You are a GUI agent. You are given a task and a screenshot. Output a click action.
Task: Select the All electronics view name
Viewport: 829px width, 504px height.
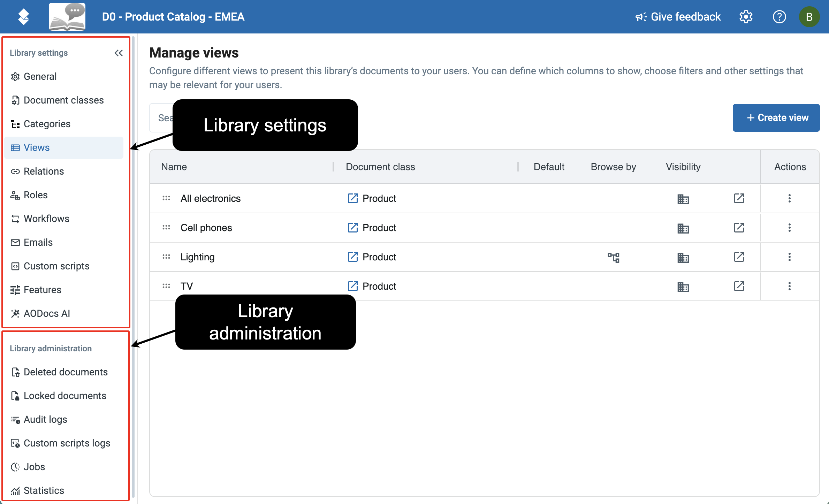211,198
